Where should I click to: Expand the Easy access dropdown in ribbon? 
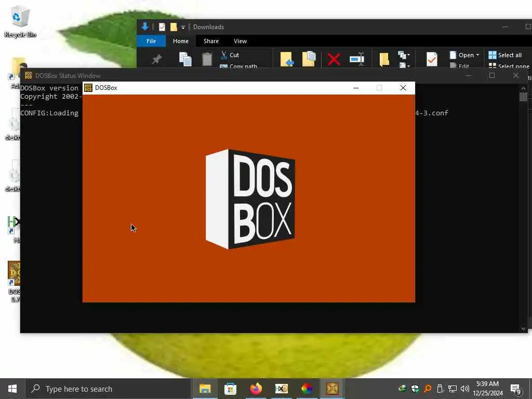point(404,65)
